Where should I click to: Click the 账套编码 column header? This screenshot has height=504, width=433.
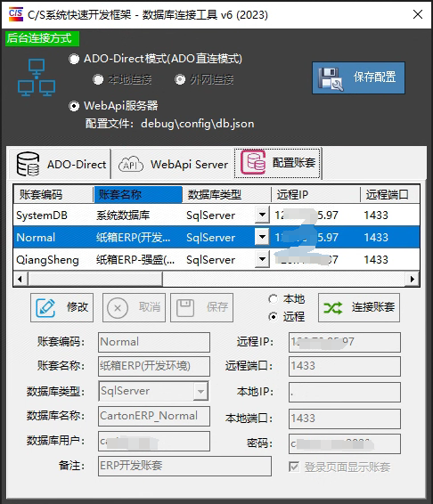53,194
